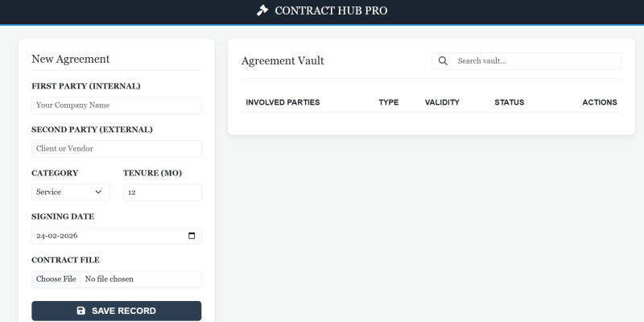644x322 pixels.
Task: Focus the First Party company name field
Action: click(x=116, y=105)
